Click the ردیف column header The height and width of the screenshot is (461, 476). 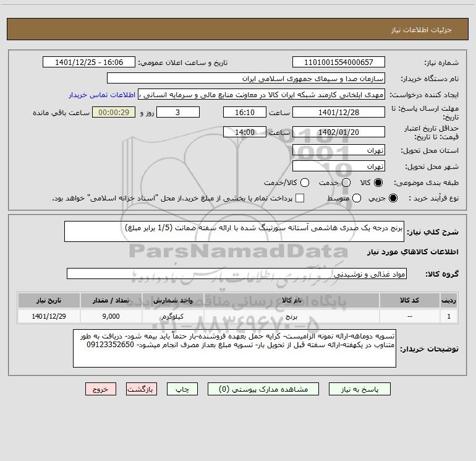click(449, 300)
